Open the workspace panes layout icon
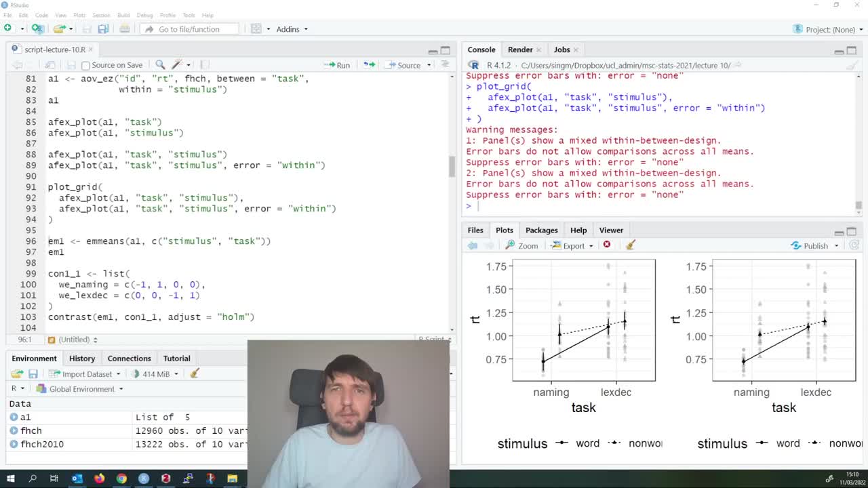The height and width of the screenshot is (488, 868). (x=256, y=29)
